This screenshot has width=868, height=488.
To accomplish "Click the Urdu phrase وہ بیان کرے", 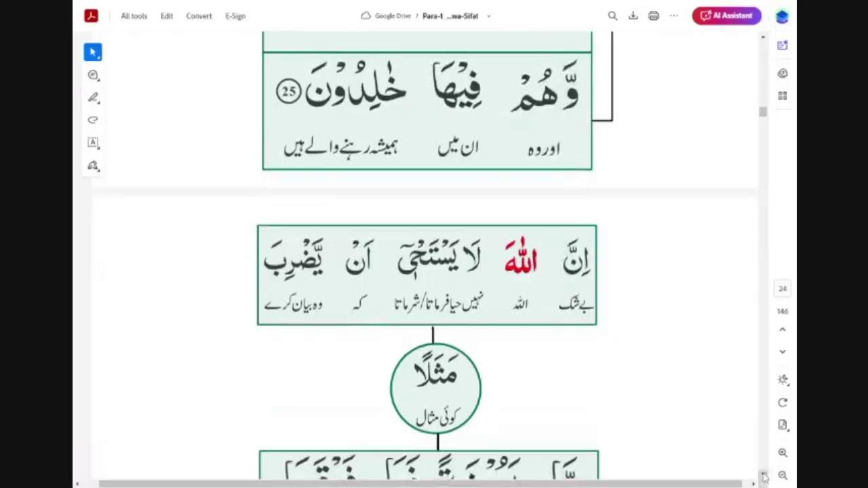I will coord(293,305).
